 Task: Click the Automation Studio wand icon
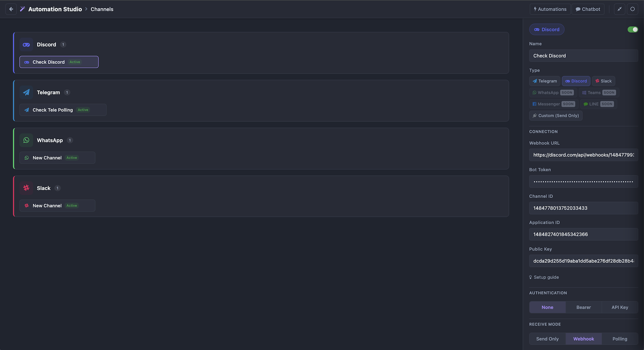pyautogui.click(x=22, y=9)
